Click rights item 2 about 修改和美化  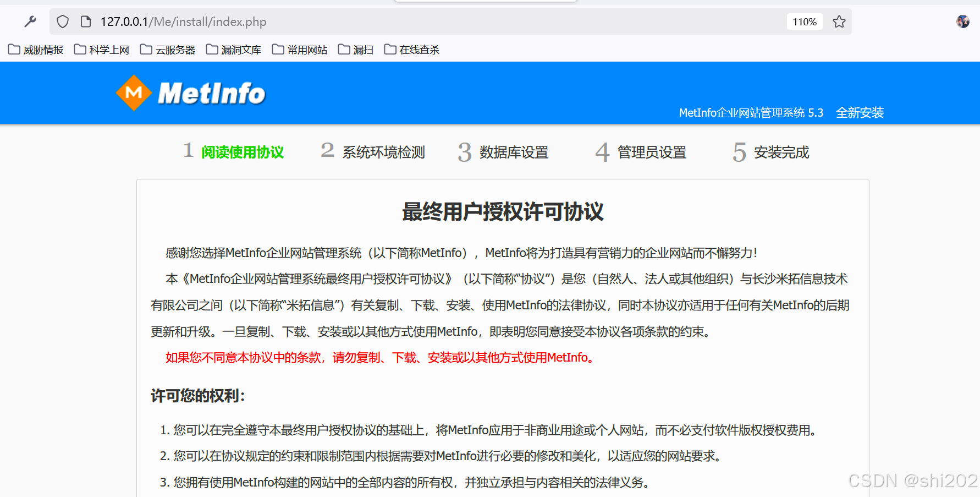click(441, 456)
